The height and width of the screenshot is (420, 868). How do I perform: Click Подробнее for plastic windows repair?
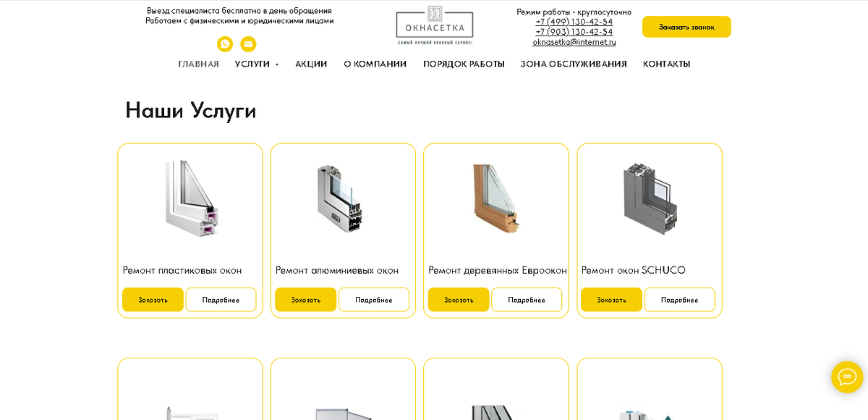coord(221,300)
